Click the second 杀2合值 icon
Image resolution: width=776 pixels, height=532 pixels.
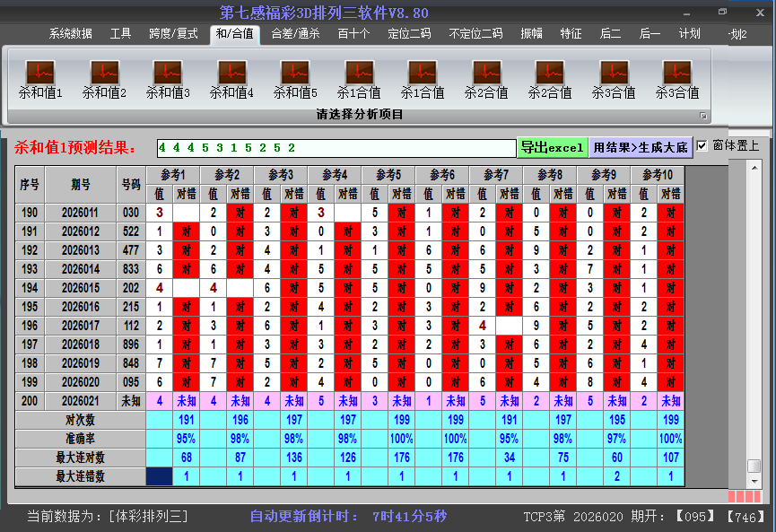point(549,75)
